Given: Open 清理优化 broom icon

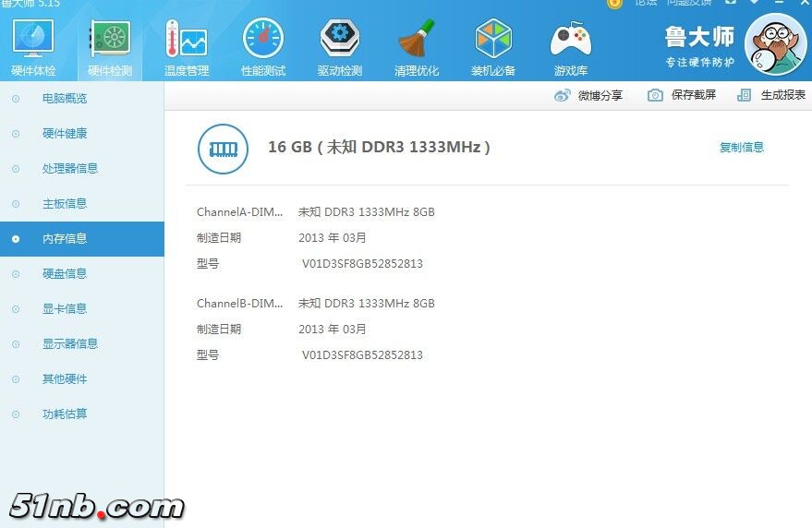Looking at the screenshot, I should (417, 38).
